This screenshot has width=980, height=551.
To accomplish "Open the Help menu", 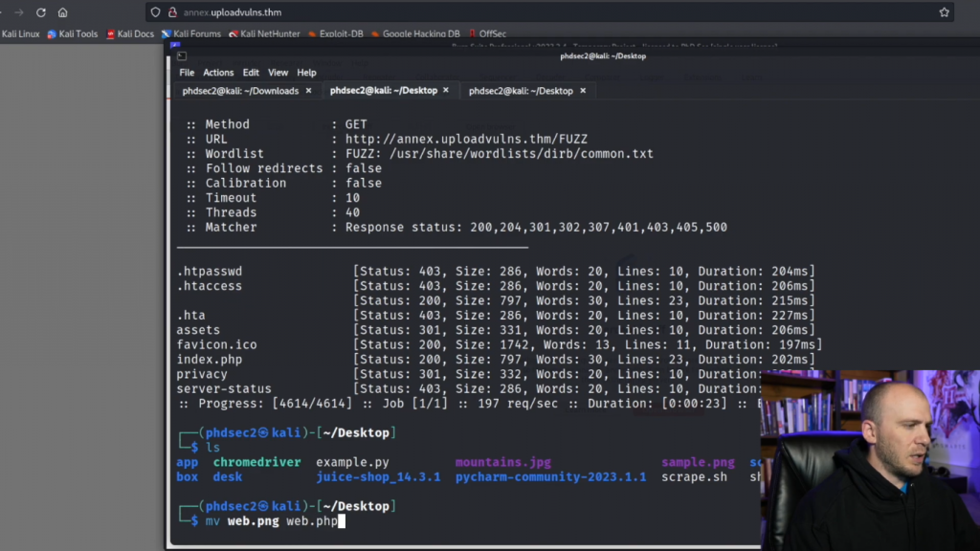I will pyautogui.click(x=306, y=73).
